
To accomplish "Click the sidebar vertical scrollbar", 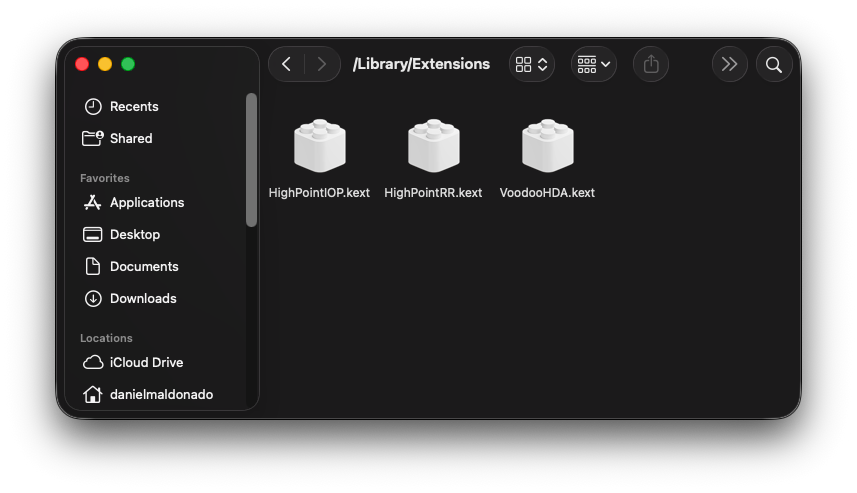I will click(251, 160).
